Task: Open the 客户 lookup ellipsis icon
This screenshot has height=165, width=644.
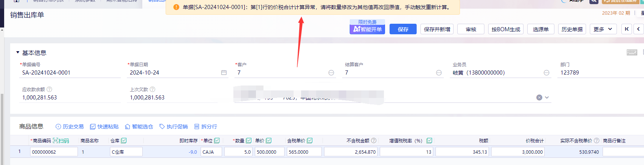Action: [331, 73]
